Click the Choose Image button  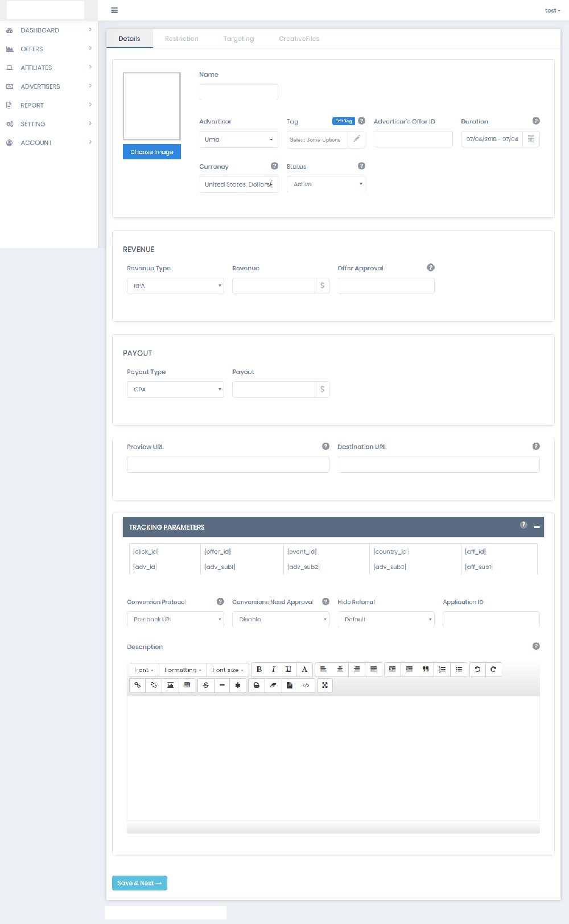pyautogui.click(x=152, y=152)
